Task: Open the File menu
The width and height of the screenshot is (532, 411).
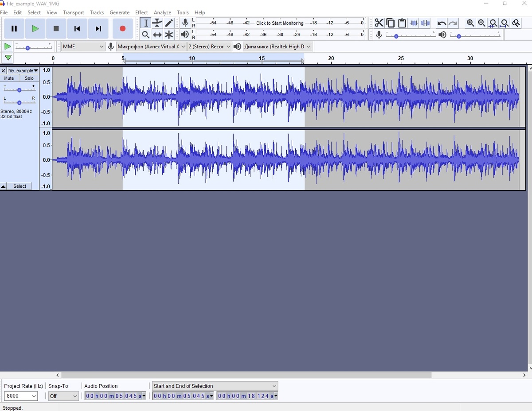Action: (x=4, y=12)
